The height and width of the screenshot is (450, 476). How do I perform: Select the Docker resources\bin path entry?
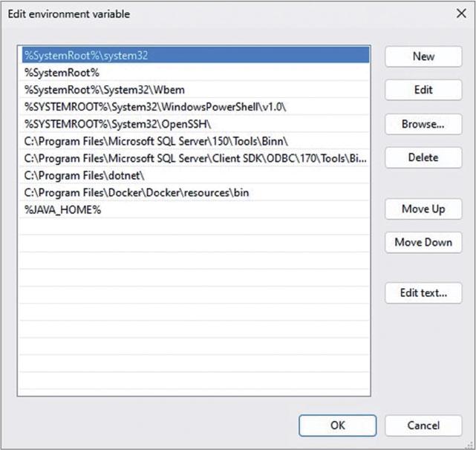pos(136,192)
